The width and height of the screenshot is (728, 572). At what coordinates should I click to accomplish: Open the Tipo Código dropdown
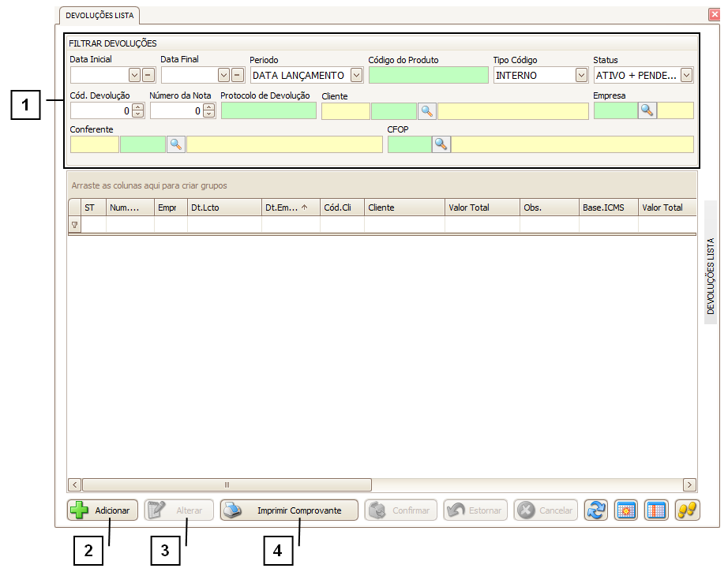(x=581, y=76)
